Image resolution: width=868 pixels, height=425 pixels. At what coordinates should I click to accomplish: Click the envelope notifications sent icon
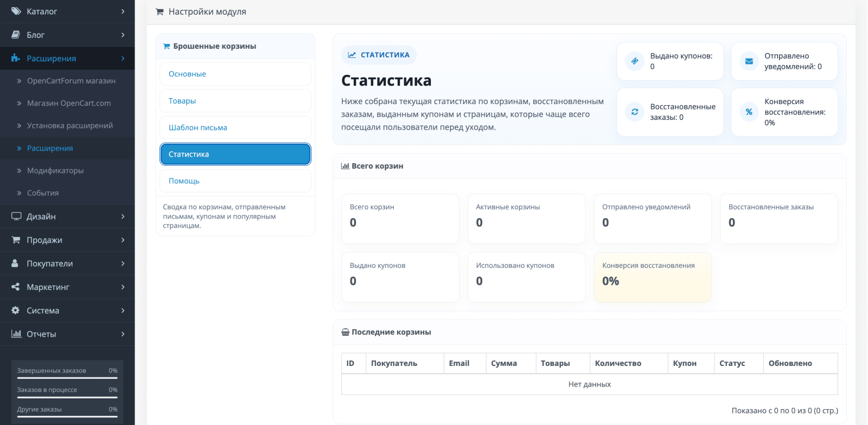(749, 61)
